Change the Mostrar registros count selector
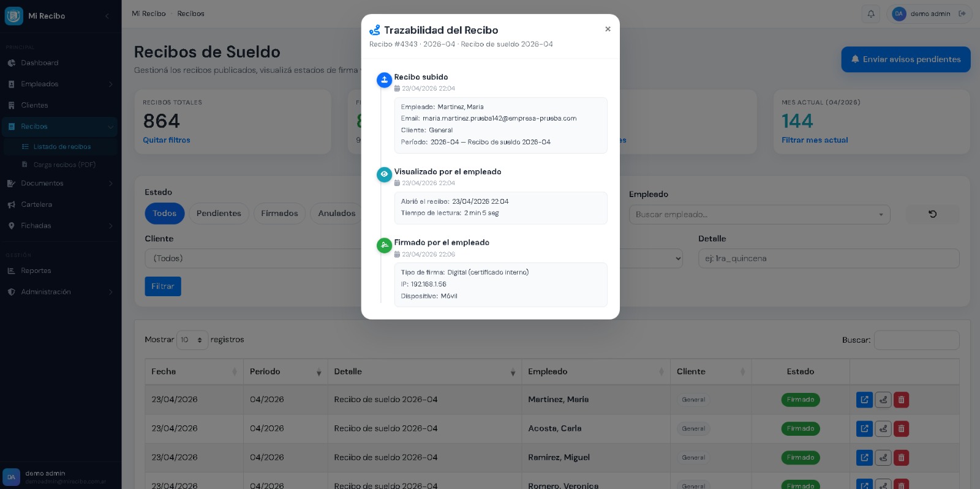 coord(192,340)
